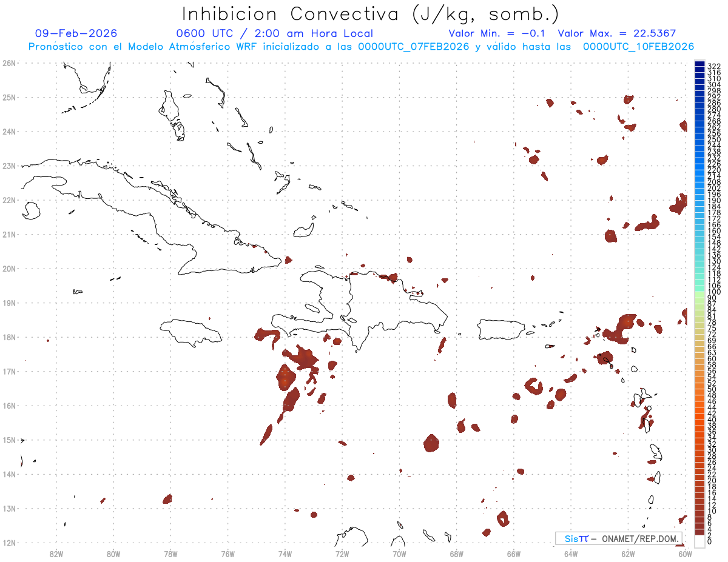The height and width of the screenshot is (562, 728).
Task: Click the latitude label '24N'
Action: pos(8,132)
